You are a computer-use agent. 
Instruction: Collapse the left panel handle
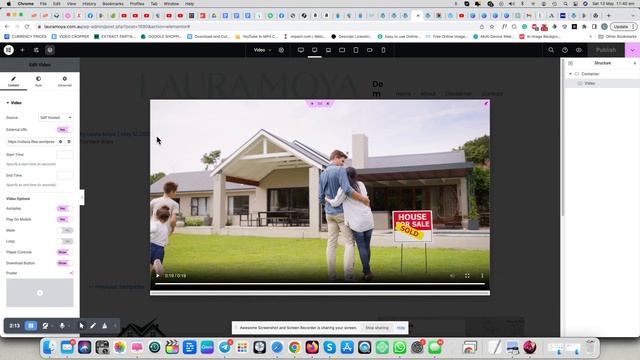82,198
